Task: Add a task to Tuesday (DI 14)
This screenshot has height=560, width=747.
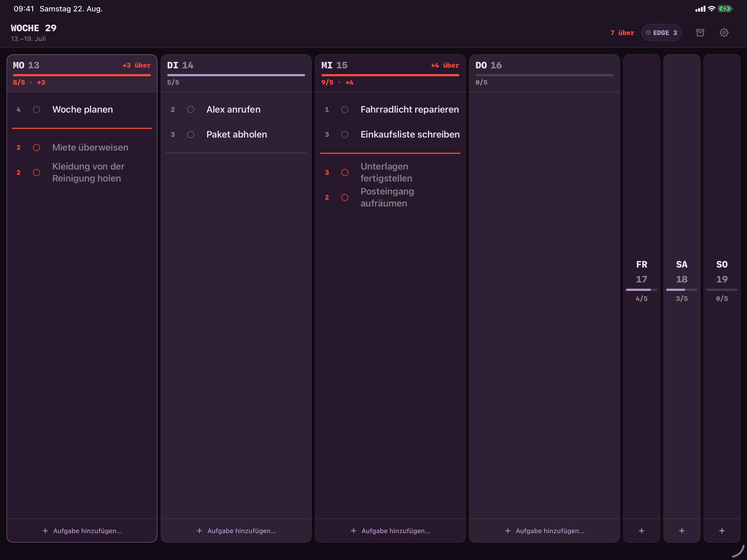Action: [236, 531]
